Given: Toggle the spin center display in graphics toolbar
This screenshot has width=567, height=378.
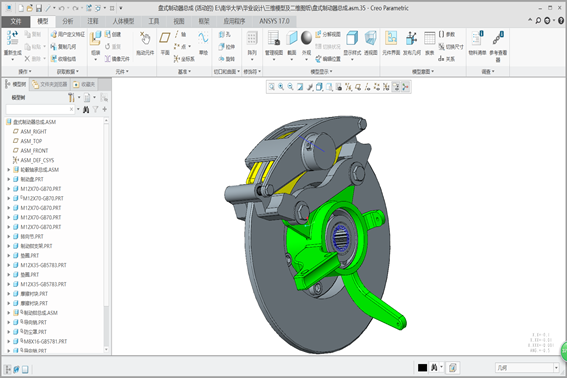Looking at the screenshot, I should (405, 87).
